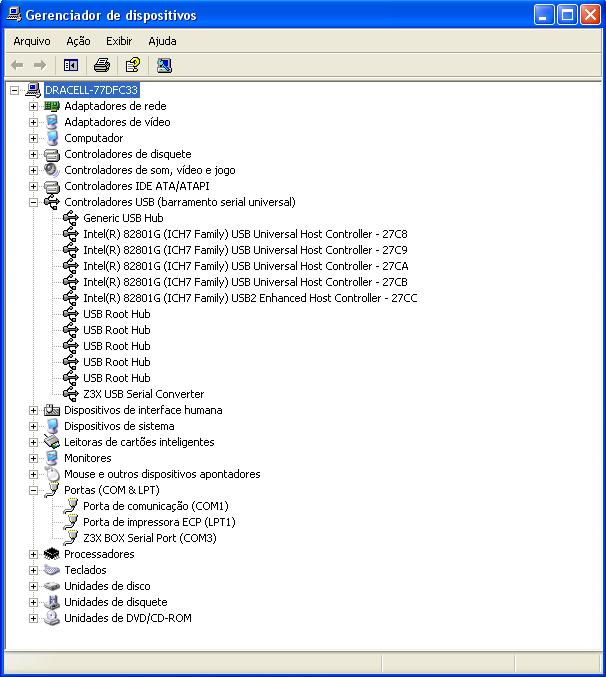
Task: Click the computer icon beside DRACELL-77DFC33
Action: tap(33, 90)
